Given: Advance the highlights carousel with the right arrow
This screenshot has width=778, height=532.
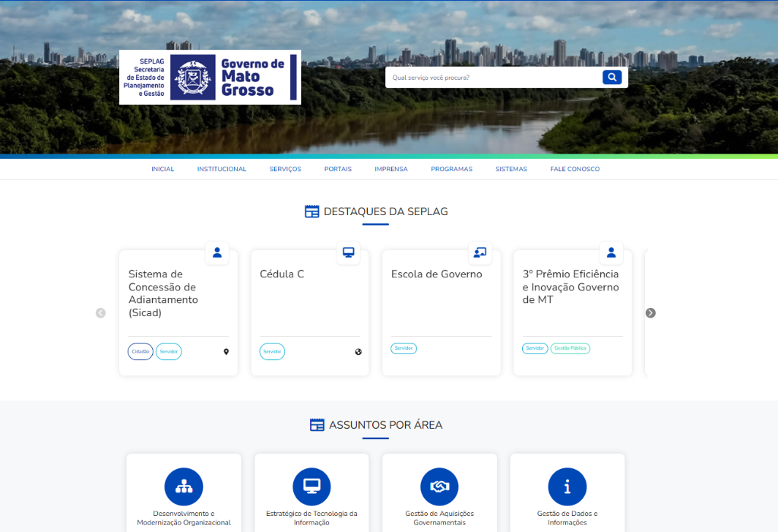Looking at the screenshot, I should coord(650,313).
